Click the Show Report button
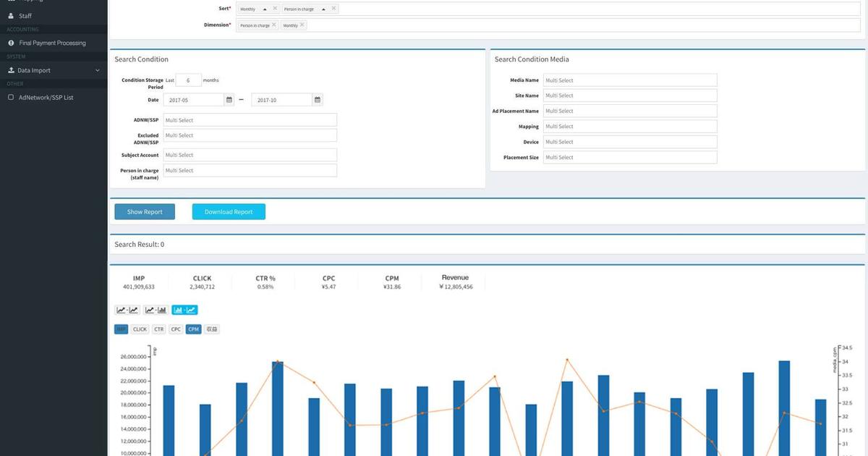 145,212
